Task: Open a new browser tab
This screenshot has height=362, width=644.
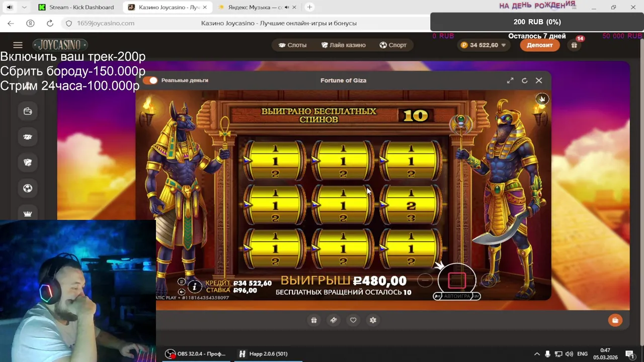Action: click(309, 8)
